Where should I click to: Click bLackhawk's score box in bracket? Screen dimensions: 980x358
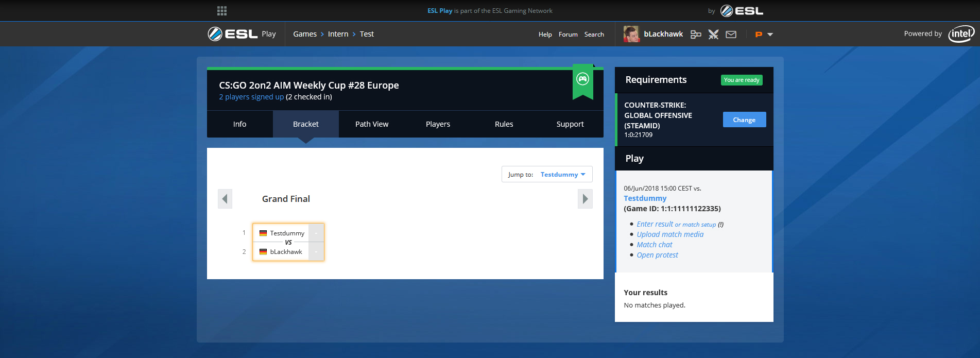[x=316, y=251]
